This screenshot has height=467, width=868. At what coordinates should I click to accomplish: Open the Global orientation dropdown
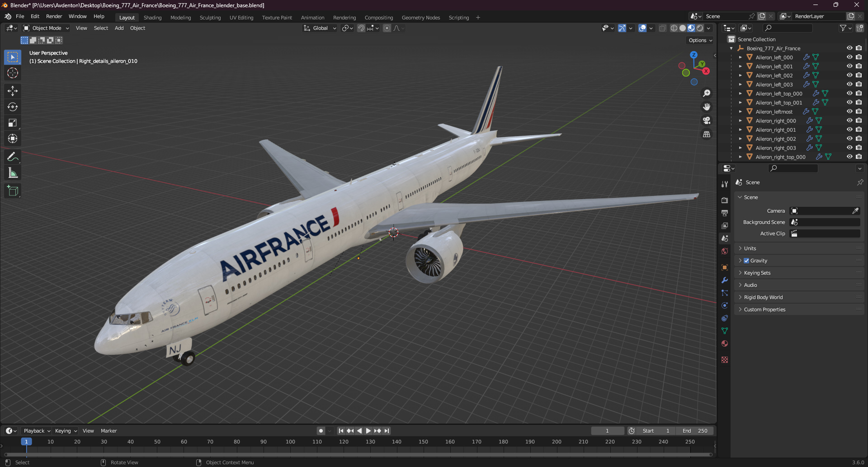(320, 28)
